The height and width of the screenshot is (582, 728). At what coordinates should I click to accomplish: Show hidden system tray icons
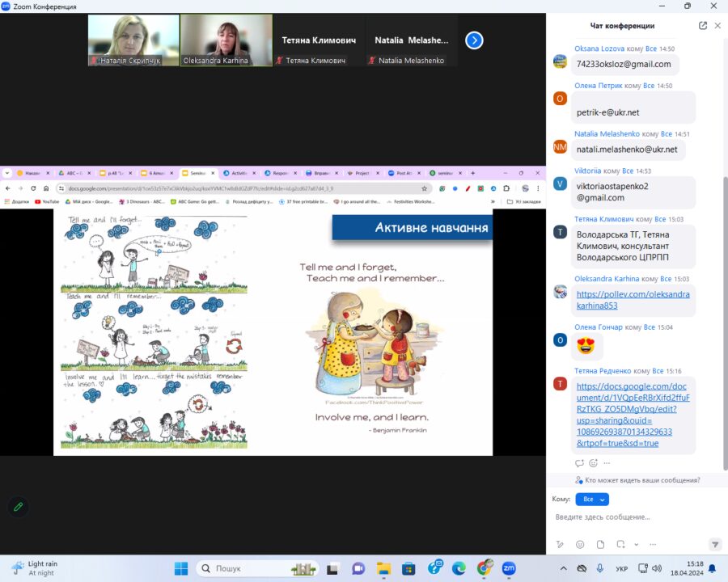(x=563, y=568)
